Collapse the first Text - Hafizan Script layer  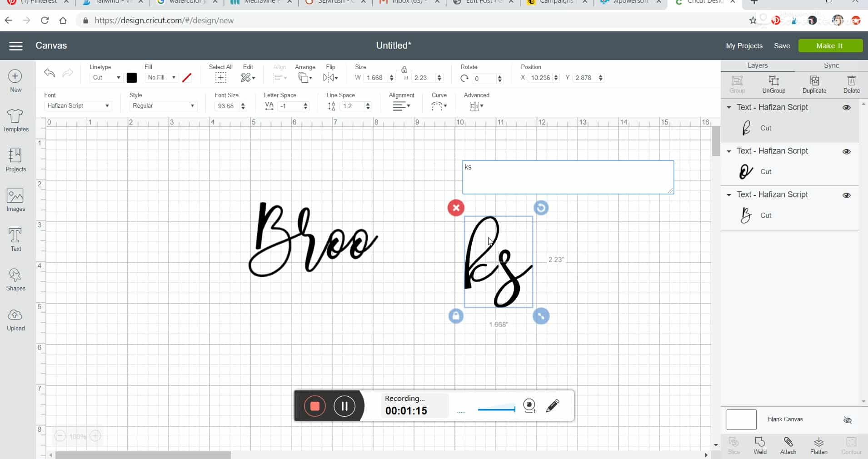click(729, 108)
